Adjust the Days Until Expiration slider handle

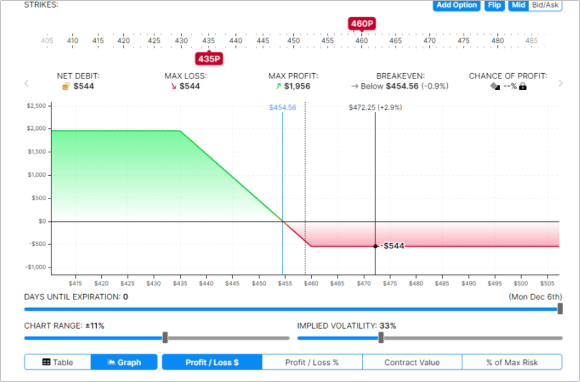pos(560,308)
